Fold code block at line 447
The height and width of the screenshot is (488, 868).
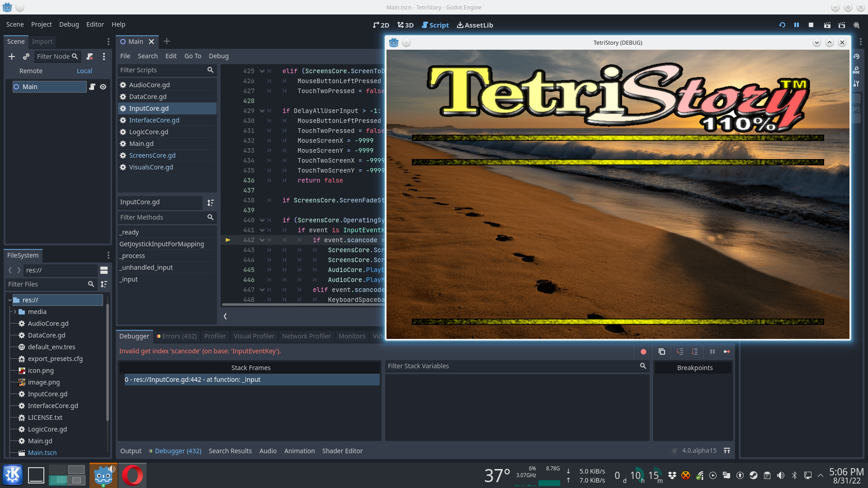tap(262, 290)
